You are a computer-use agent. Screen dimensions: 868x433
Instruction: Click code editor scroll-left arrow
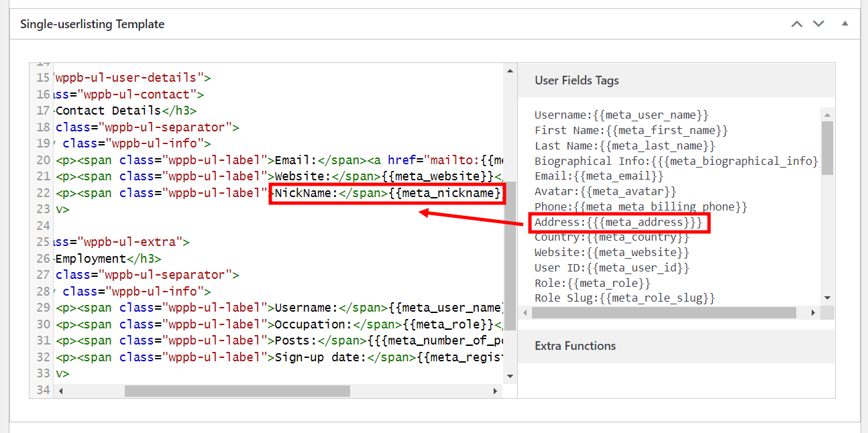pos(60,391)
